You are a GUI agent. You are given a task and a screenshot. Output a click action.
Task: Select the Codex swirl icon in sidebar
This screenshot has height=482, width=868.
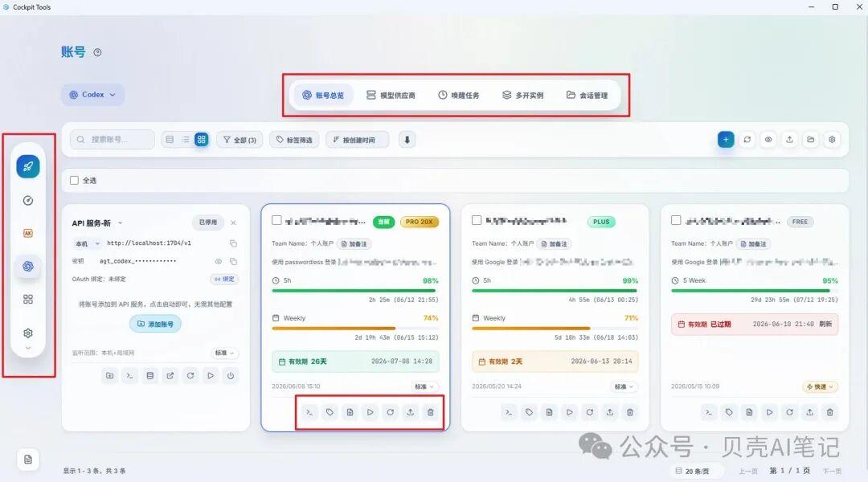(x=27, y=266)
